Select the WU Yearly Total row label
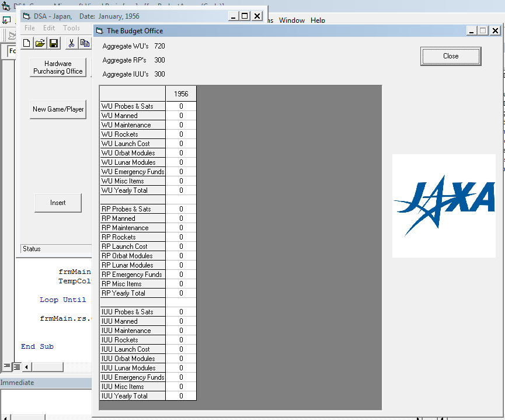The width and height of the screenshot is (505, 420). click(x=133, y=190)
